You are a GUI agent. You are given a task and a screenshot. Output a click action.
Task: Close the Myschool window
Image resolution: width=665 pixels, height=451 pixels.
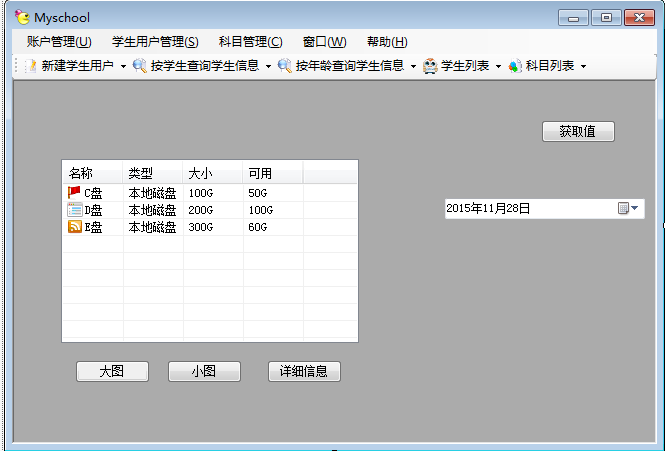pos(640,18)
